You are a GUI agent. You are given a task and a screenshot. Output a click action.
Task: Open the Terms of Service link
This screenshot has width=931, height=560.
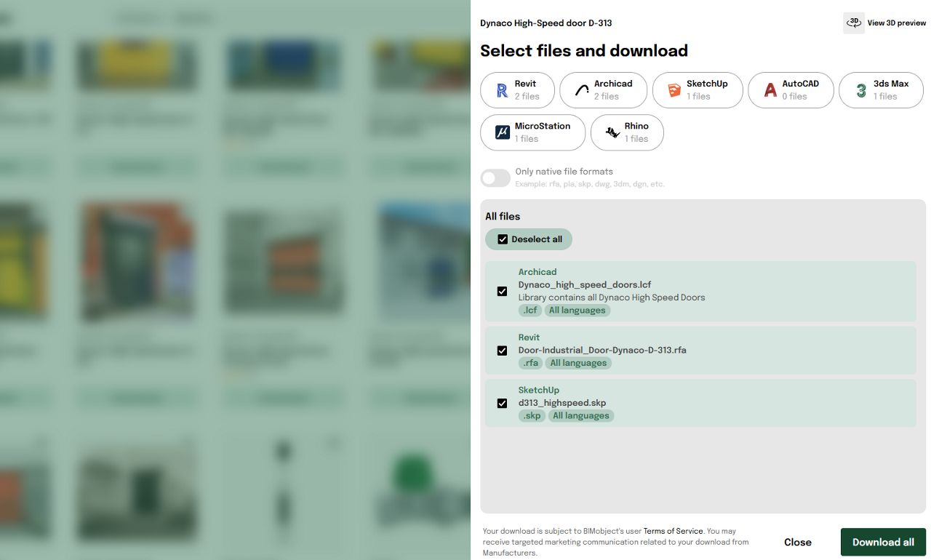pyautogui.click(x=673, y=532)
